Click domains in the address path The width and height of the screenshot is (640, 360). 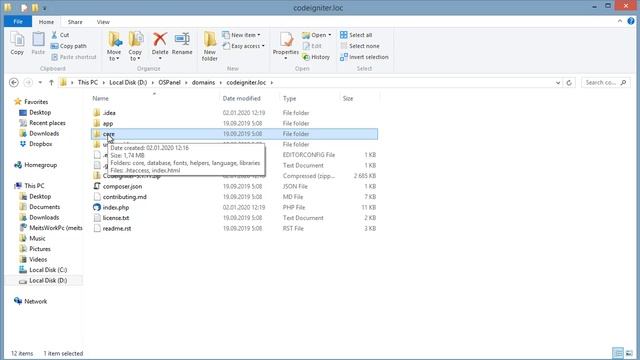203,82
